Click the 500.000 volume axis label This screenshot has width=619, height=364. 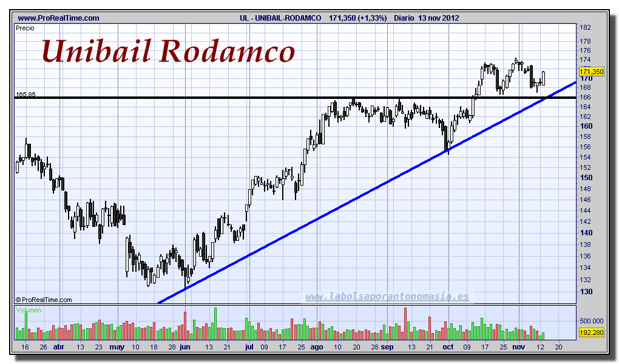coord(591,321)
